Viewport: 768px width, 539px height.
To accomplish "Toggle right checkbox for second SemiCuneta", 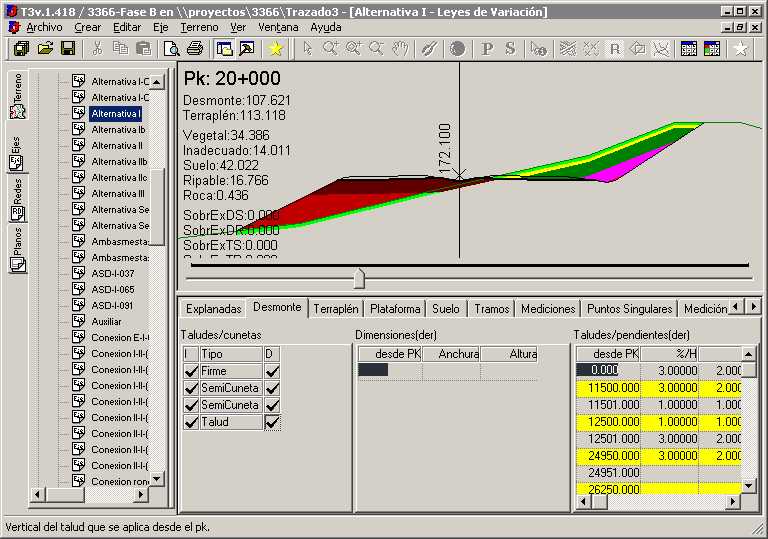I will [x=272, y=405].
